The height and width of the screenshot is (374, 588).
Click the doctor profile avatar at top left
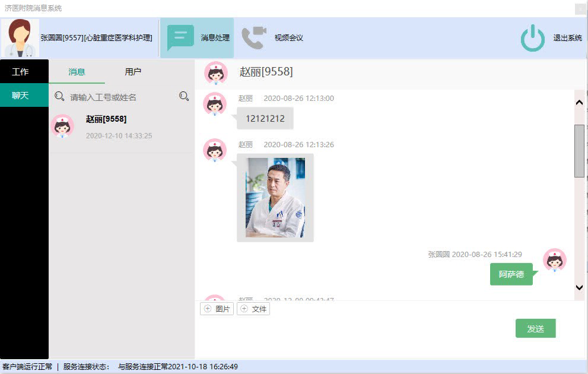[x=20, y=38]
